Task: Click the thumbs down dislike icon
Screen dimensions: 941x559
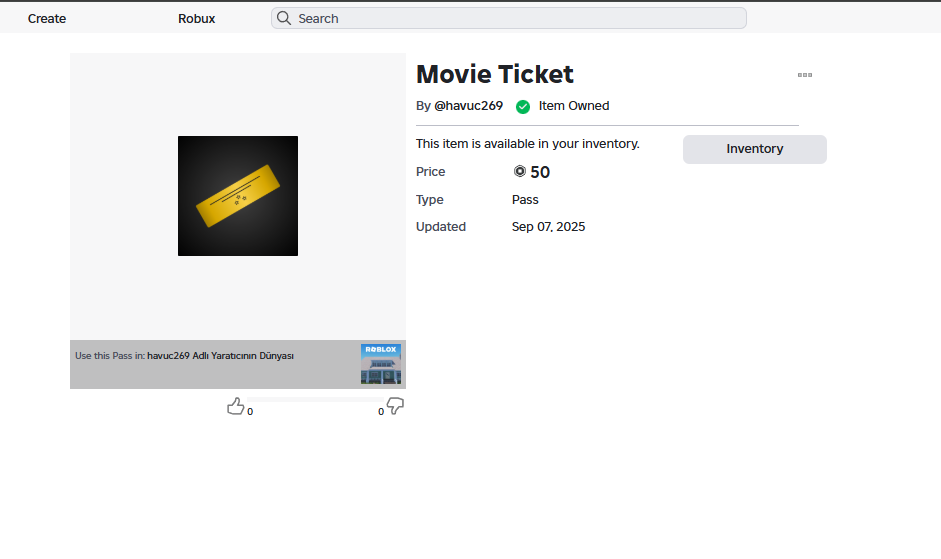Action: click(395, 406)
